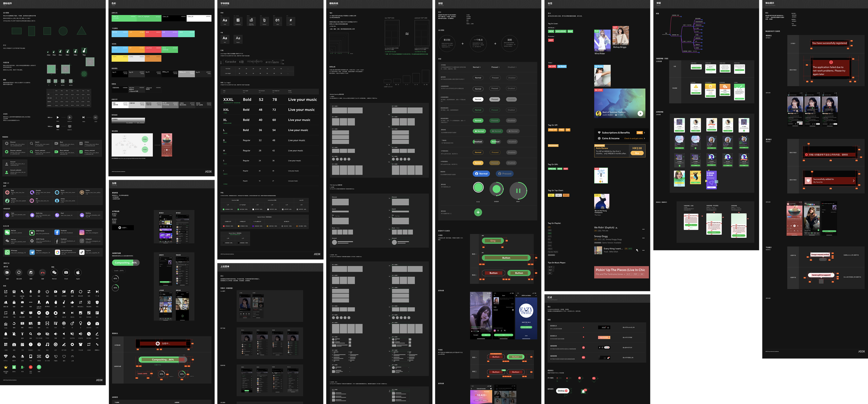Click the yellow-filled VIP Normal button
Screen dimensions: 868x404
[x=478, y=163]
